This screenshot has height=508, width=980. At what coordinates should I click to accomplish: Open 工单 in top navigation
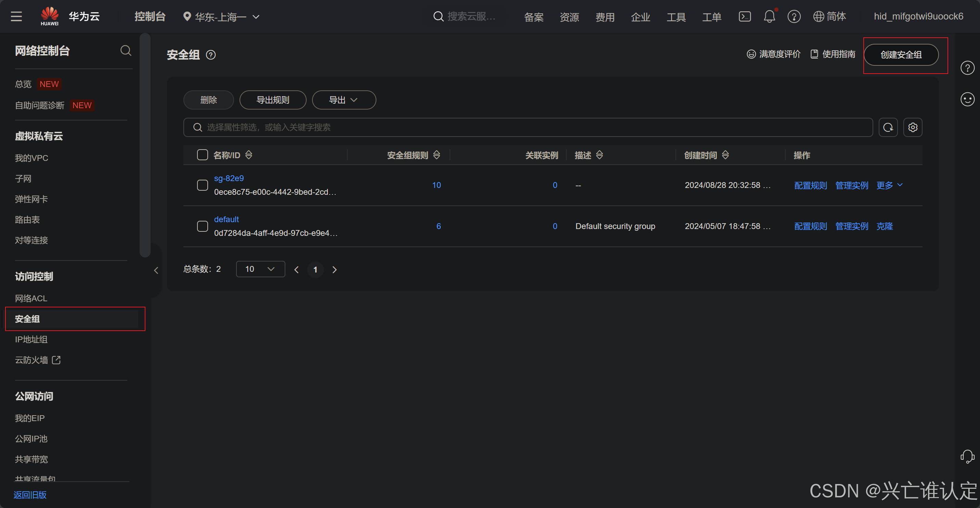coord(712,17)
